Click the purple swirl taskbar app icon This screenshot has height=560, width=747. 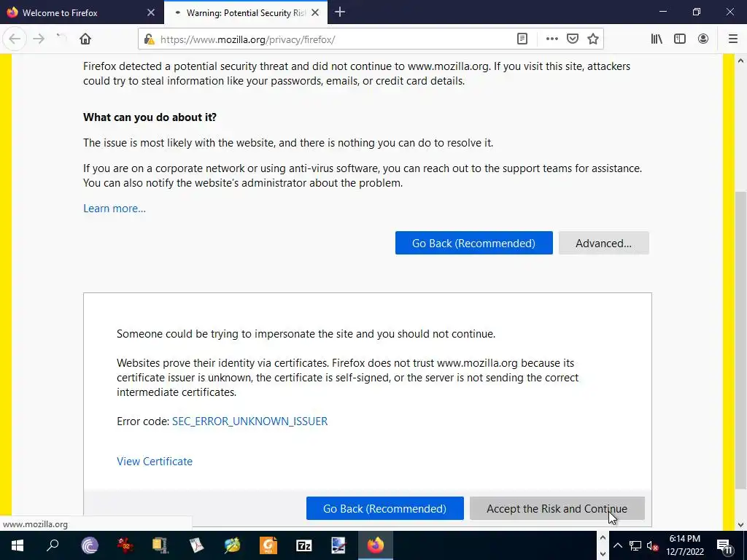(x=90, y=545)
